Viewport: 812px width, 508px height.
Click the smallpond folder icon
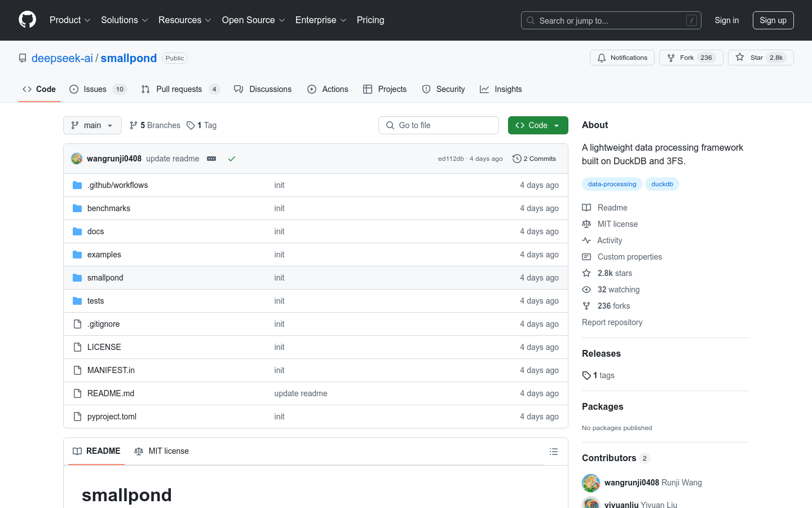pos(77,278)
